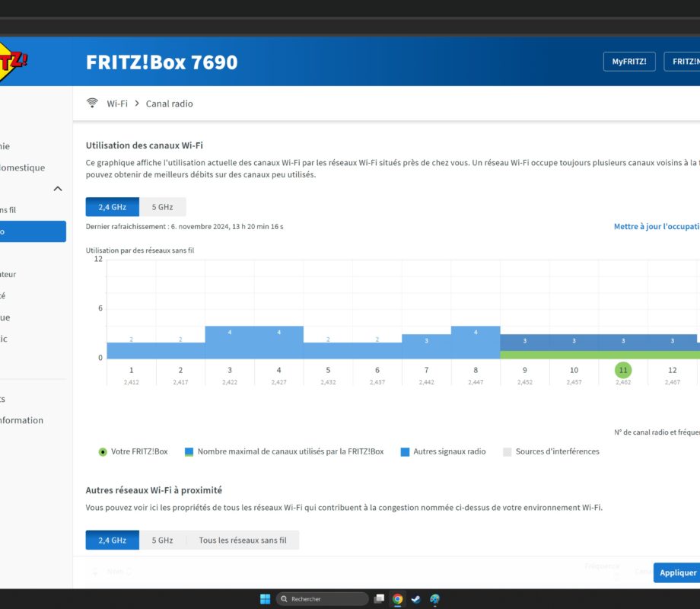Click the green FRITZ!Box bar under channel 9
Screen dimensions: 700x609
click(524, 355)
